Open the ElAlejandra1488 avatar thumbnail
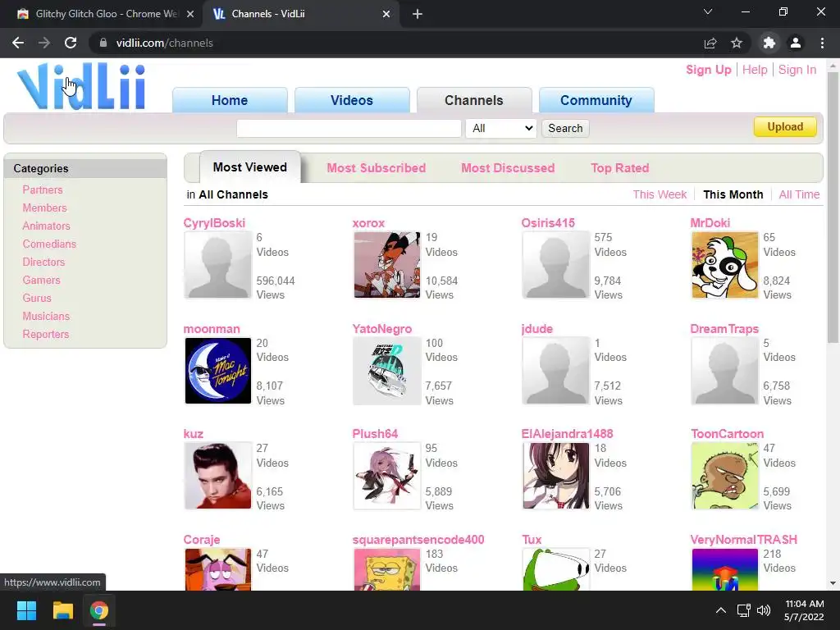Image resolution: width=840 pixels, height=630 pixels. (x=555, y=476)
